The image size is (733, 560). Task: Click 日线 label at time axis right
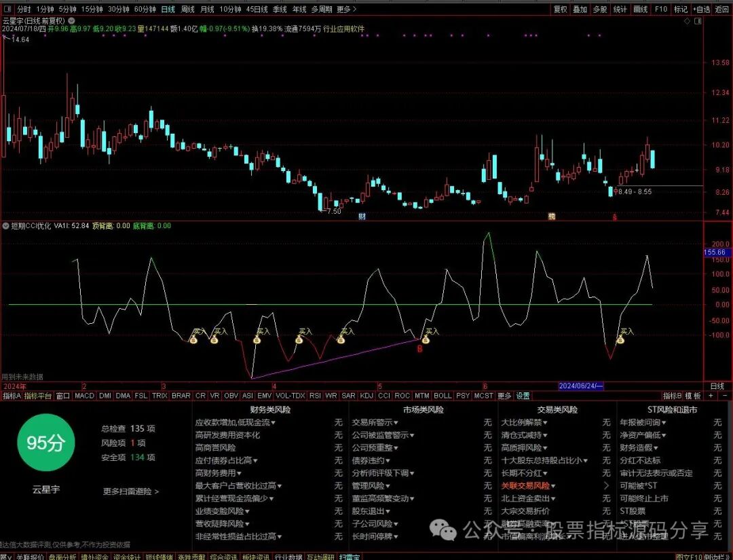pos(717,386)
